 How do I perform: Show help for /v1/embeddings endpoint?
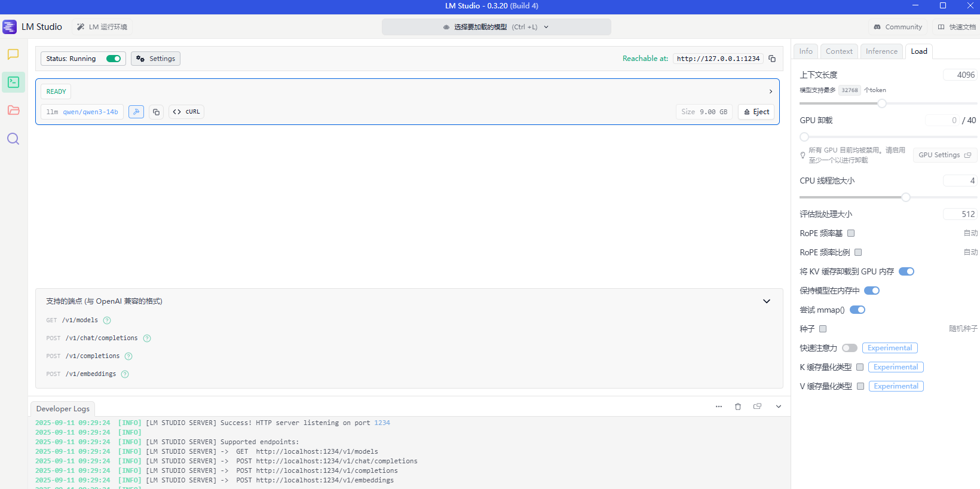(x=125, y=374)
